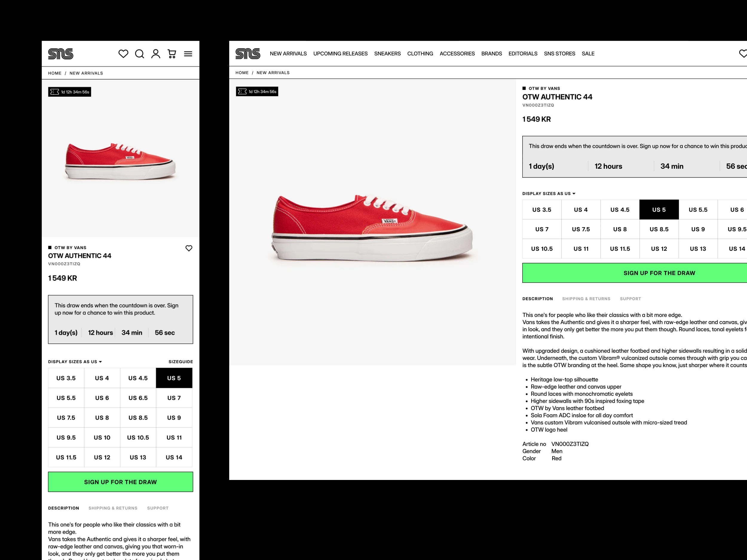Select size US 4.5 in desktop view
The width and height of the screenshot is (747, 560).
click(x=620, y=210)
